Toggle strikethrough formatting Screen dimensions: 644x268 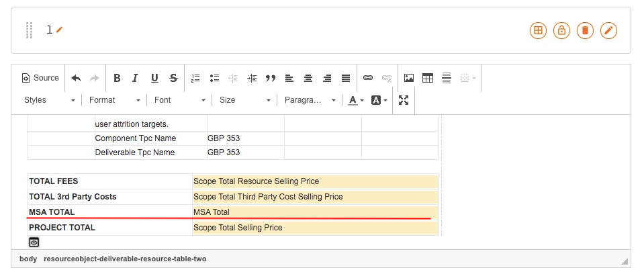tap(173, 78)
